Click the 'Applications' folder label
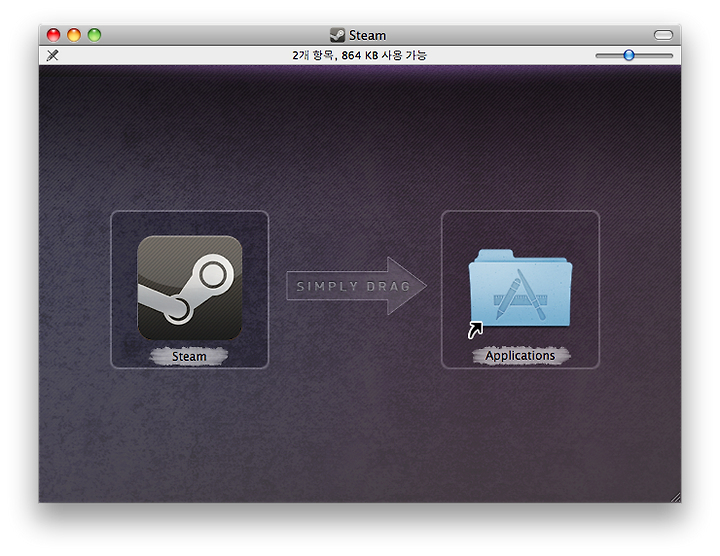Image resolution: width=720 pixels, height=556 pixels. 520,355
